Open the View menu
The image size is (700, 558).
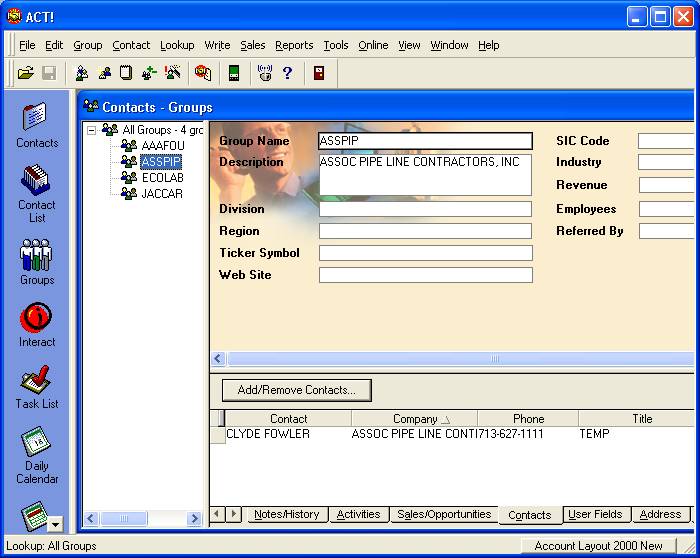pyautogui.click(x=409, y=45)
